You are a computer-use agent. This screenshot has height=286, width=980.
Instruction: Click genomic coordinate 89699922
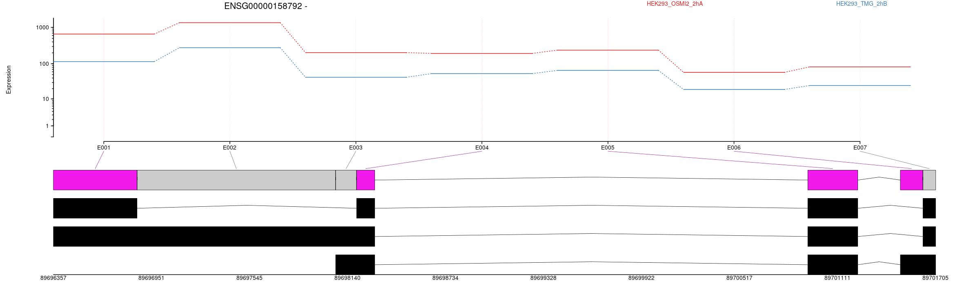tap(641, 278)
